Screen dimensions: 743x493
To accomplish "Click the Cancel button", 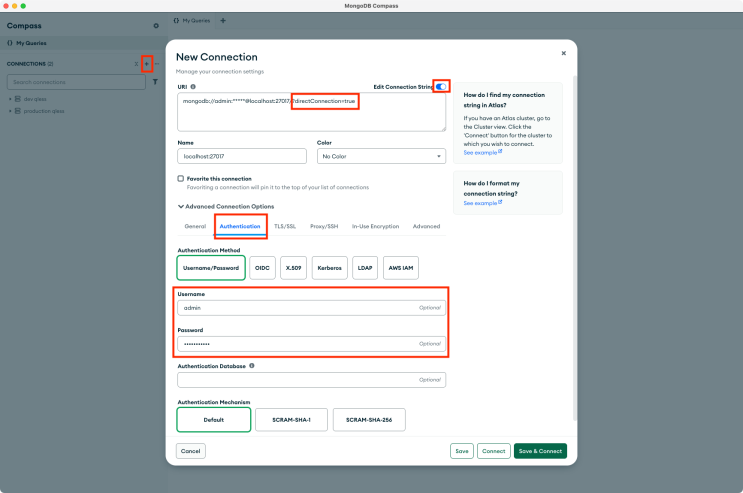I will coord(190,451).
